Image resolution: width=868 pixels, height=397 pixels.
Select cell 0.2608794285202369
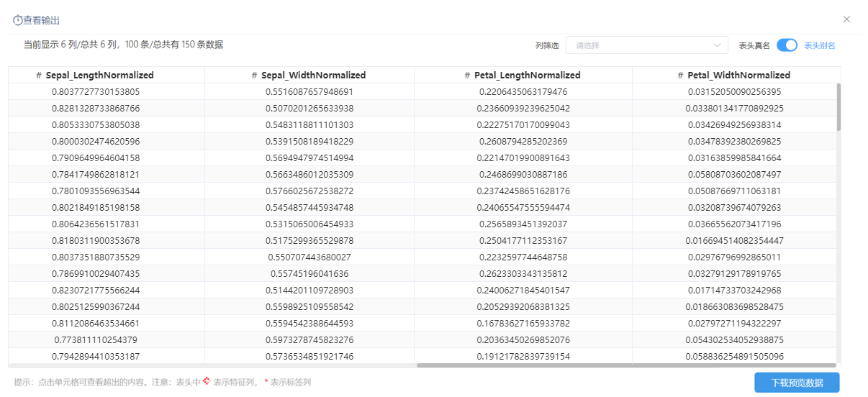523,142
